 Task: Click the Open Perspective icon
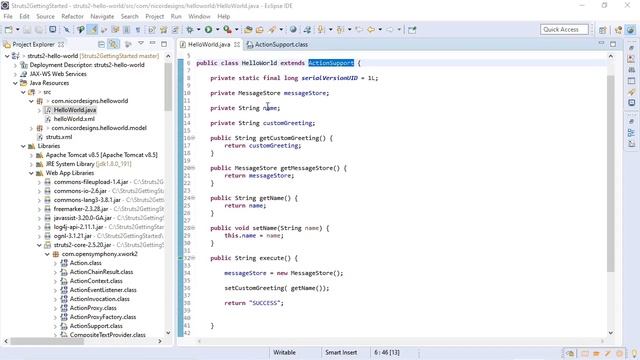click(x=603, y=30)
